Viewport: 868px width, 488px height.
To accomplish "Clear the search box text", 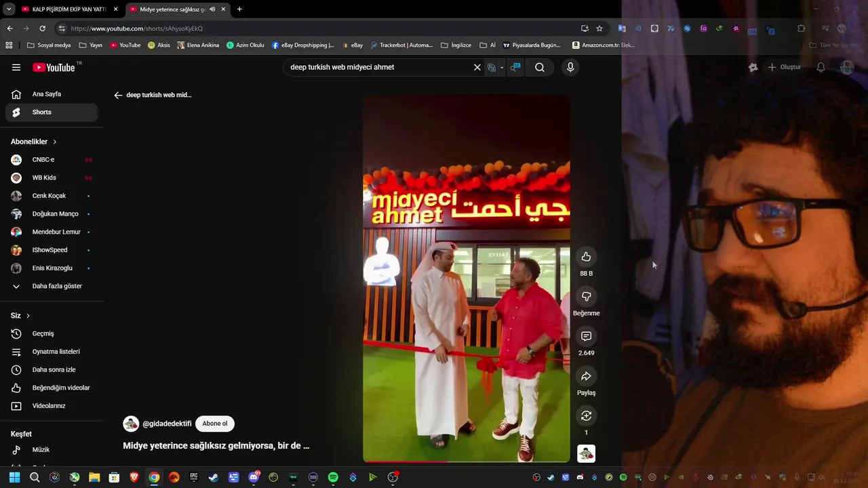I will [477, 67].
